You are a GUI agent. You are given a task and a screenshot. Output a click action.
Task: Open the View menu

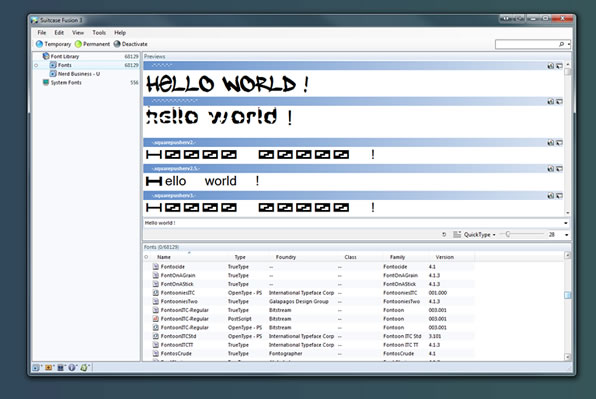click(x=78, y=33)
